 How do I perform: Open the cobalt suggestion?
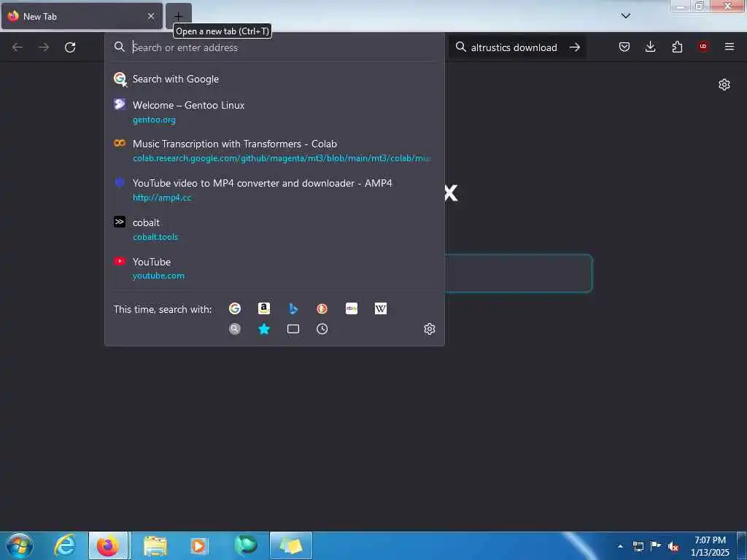pyautogui.click(x=274, y=230)
